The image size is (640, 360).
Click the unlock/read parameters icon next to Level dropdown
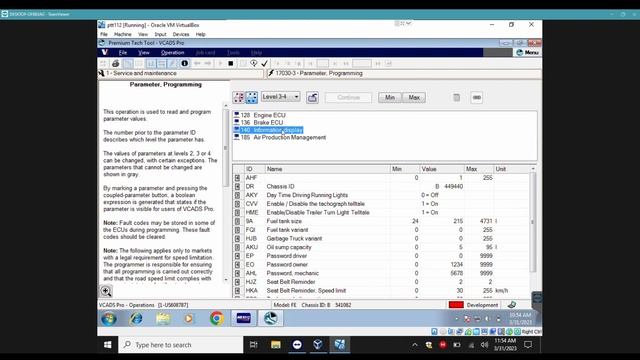(313, 97)
